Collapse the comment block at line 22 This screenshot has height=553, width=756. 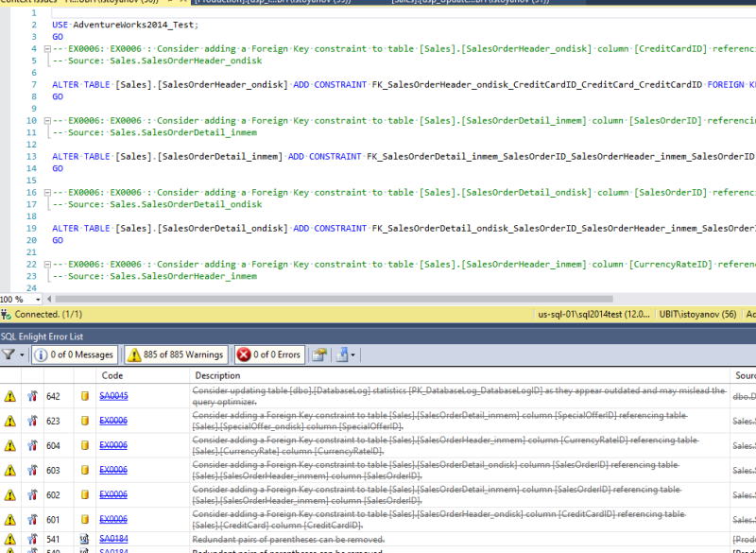(x=47, y=264)
